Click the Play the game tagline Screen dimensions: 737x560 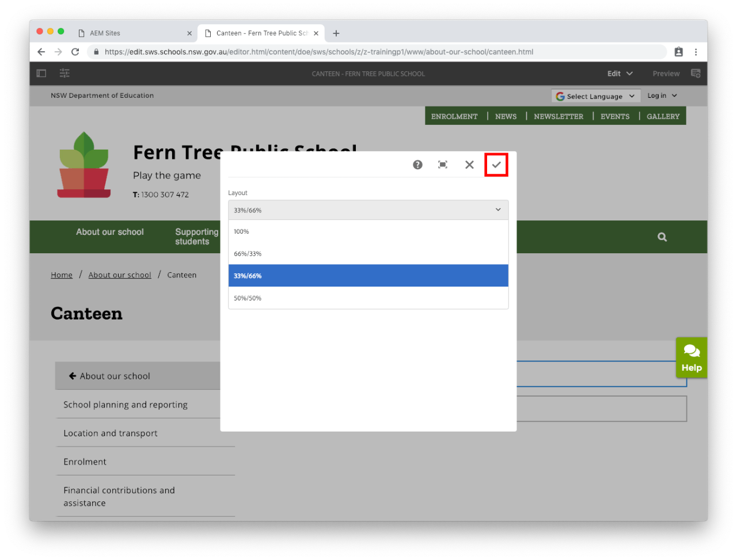tap(167, 176)
